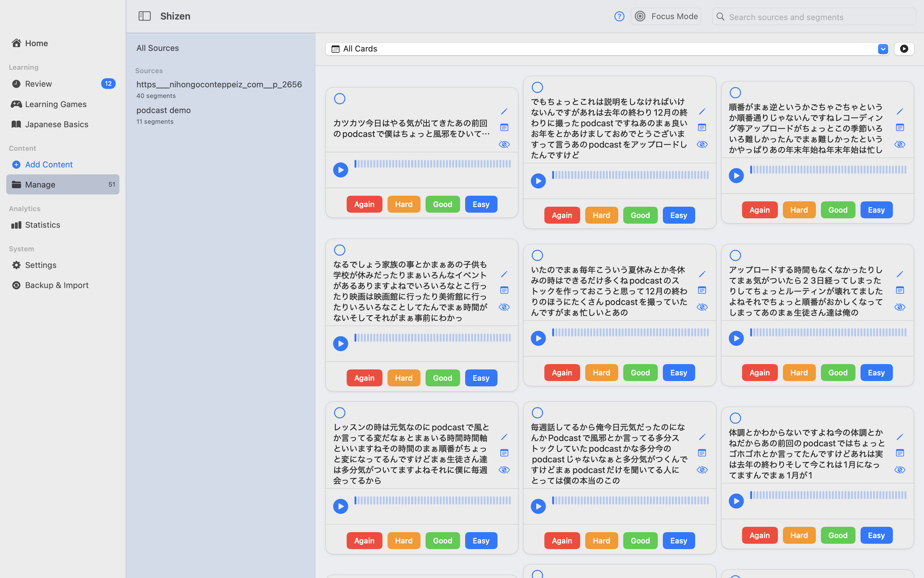Open the help question mark icon
Image resolution: width=924 pixels, height=578 pixels.
click(619, 16)
